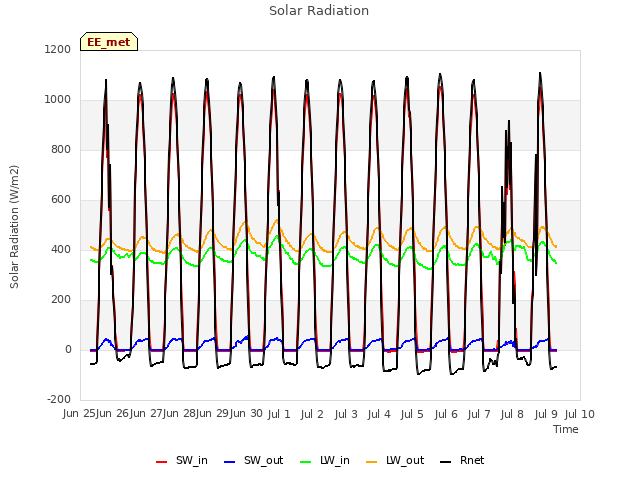Select the LW_in legend label
The height and width of the screenshot is (480, 640).
335,460
